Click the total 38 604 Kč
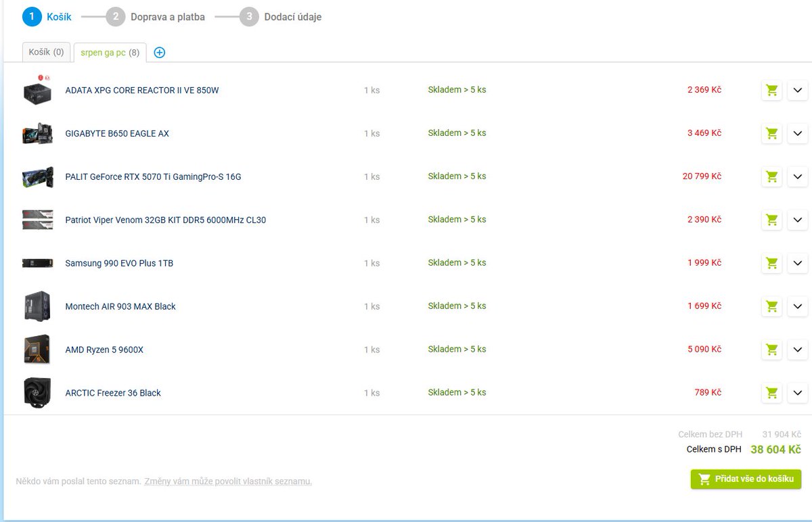The width and height of the screenshot is (812, 522). point(775,450)
